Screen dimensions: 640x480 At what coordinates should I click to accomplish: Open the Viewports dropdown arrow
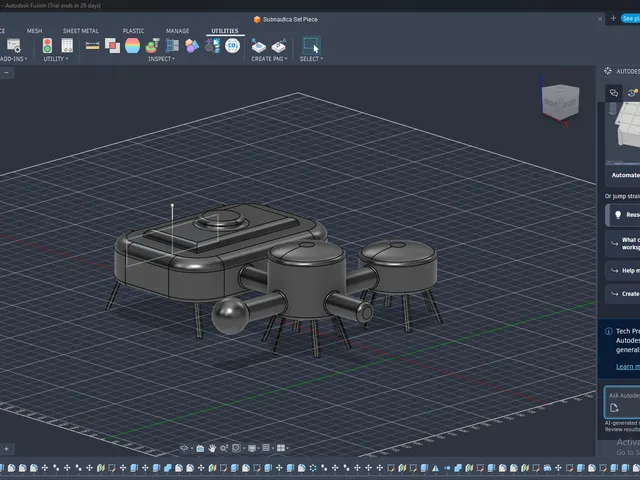(x=287, y=449)
